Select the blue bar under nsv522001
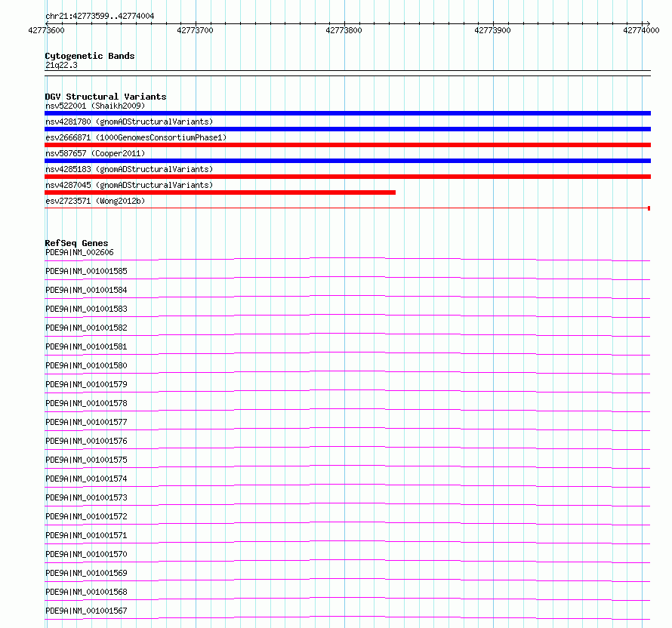 click(x=347, y=113)
